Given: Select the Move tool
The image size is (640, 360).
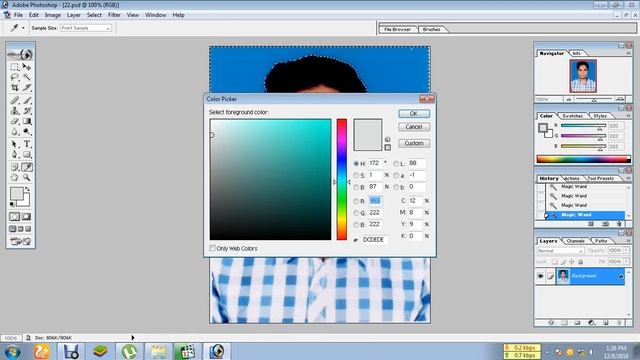Looking at the screenshot, I should (27, 67).
